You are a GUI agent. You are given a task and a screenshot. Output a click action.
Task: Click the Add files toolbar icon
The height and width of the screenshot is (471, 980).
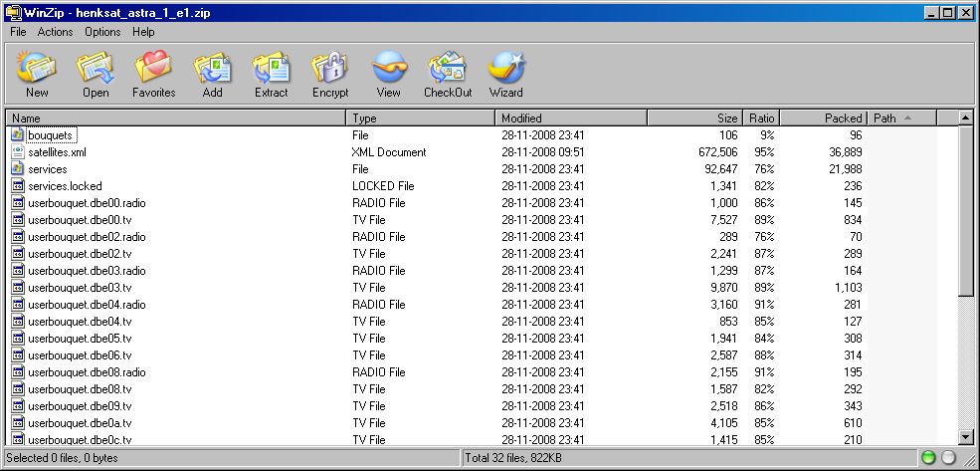[x=212, y=68]
